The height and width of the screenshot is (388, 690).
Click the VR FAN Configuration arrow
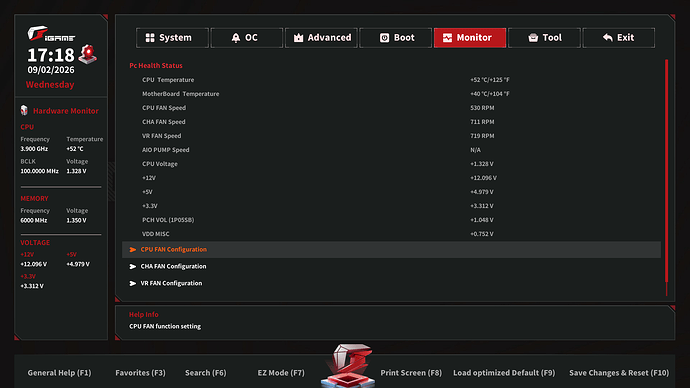132,283
